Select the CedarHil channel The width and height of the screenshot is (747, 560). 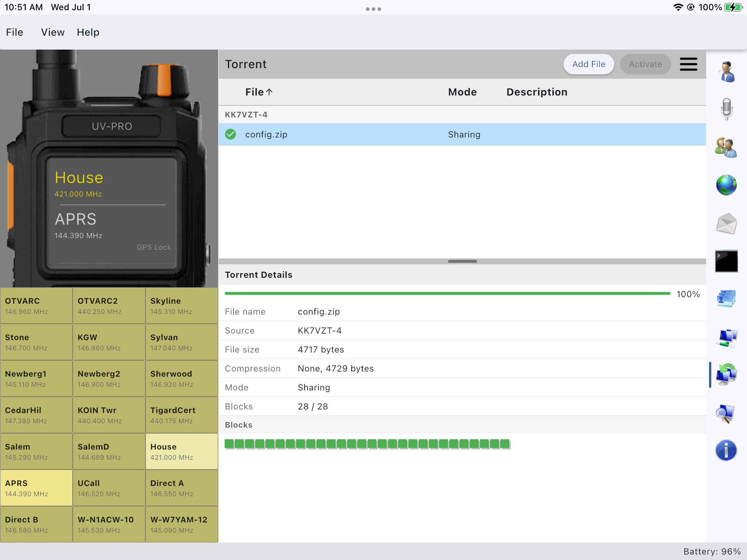(36, 415)
